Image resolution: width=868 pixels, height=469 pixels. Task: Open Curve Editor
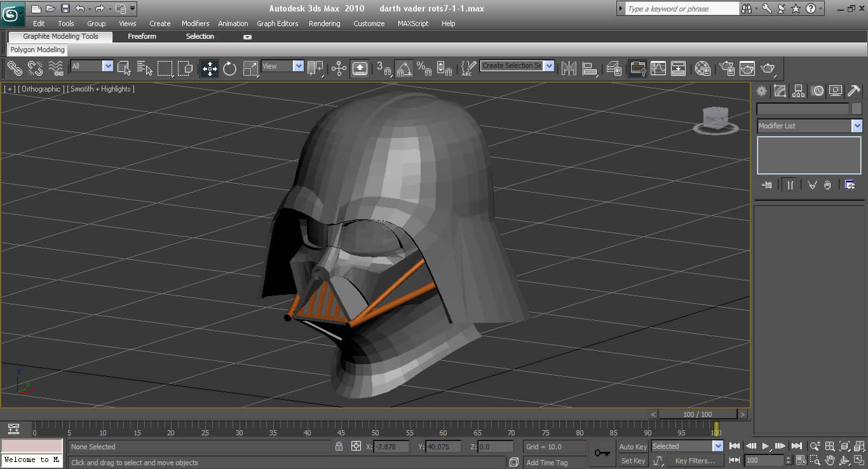[x=658, y=68]
